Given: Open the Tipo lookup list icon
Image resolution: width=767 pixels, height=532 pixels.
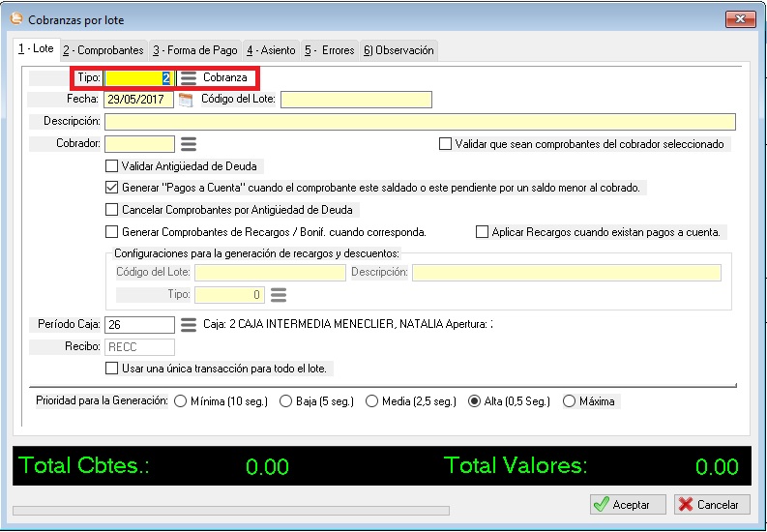Looking at the screenshot, I should (189, 77).
